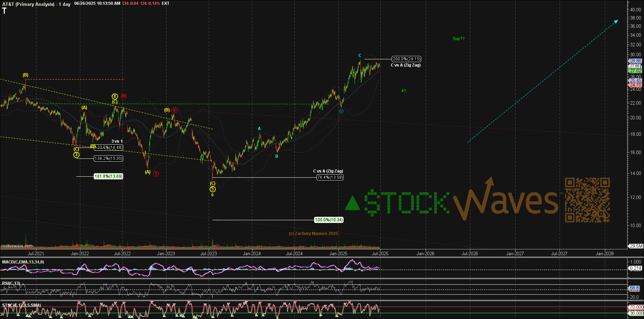The image size is (644, 319).
Task: Click the 138.2%(15.35) Fibonacci label
Action: (x=108, y=158)
